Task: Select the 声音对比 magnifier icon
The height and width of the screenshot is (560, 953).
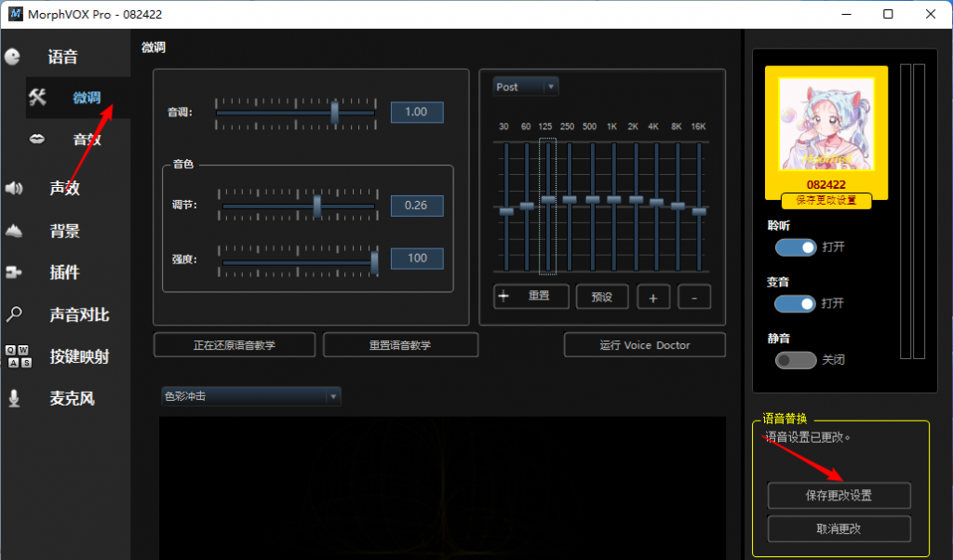Action: pos(13,314)
